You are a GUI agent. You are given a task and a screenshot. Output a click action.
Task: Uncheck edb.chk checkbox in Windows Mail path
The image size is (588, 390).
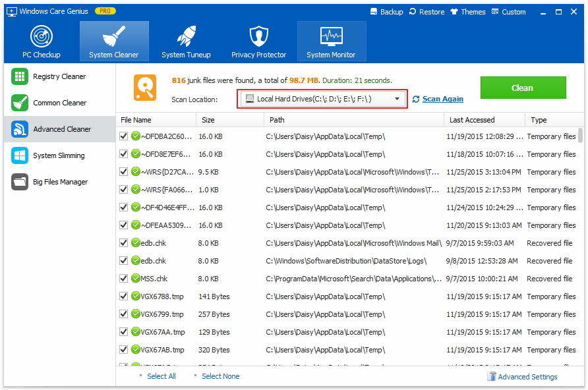(123, 243)
